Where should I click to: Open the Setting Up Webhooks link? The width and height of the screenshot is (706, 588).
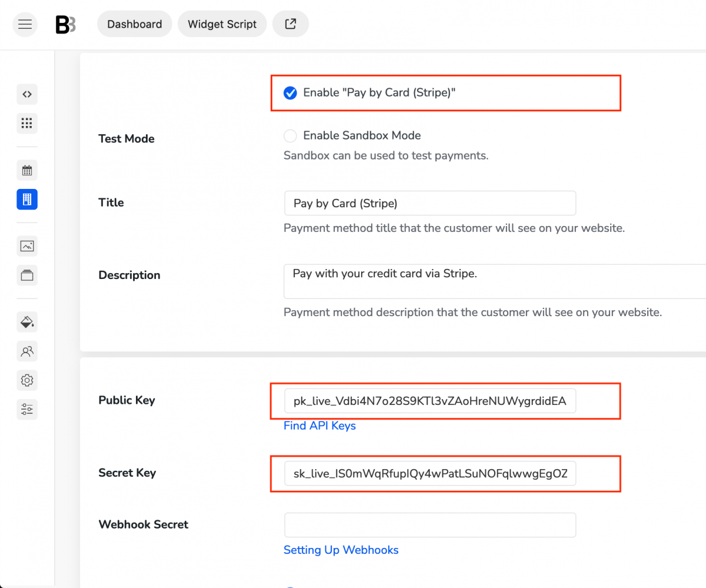point(341,550)
